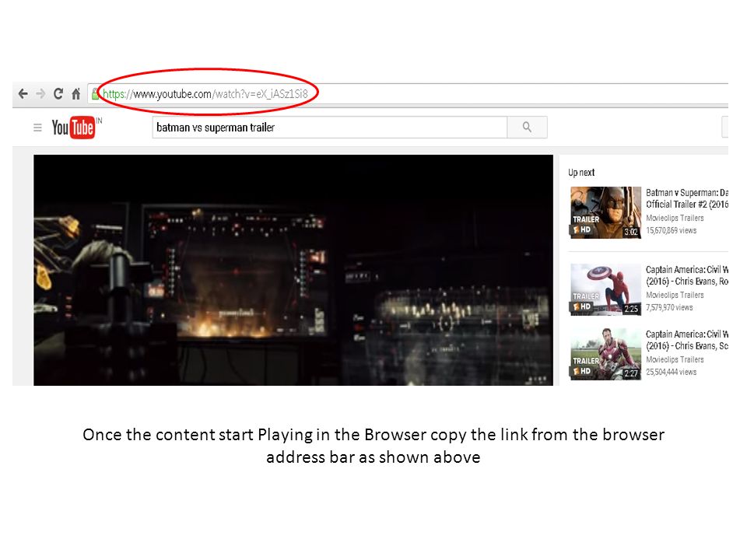The height and width of the screenshot is (560, 747).
Task: Open Batman v Superman Trailer #2 thumbnail
Action: click(x=605, y=212)
